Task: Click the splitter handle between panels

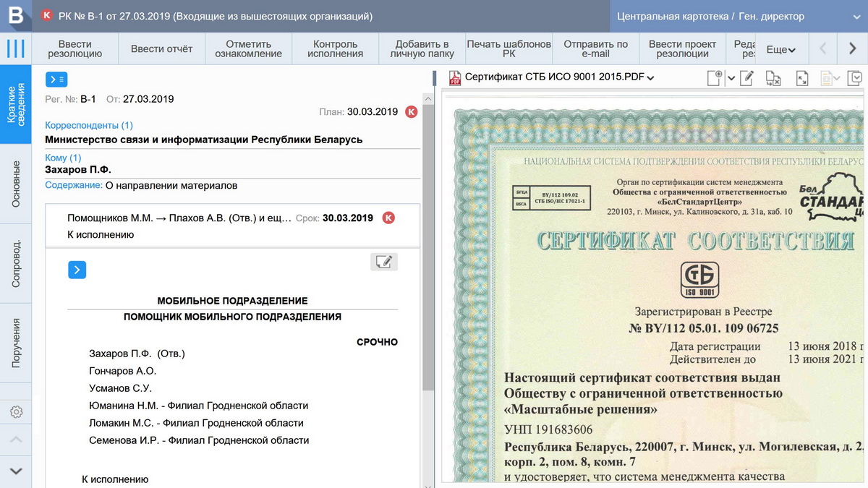Action: tap(435, 77)
